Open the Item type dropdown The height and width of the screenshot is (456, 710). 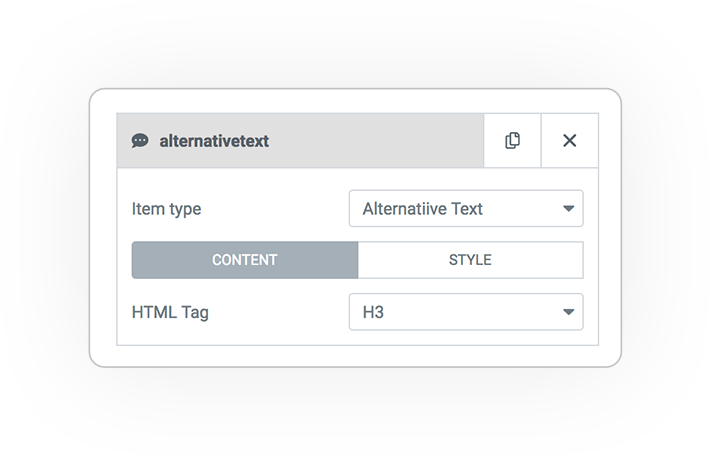466,209
